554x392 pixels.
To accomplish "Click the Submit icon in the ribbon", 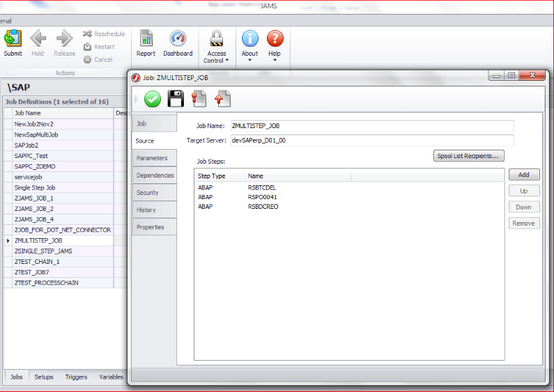I will coord(13,38).
